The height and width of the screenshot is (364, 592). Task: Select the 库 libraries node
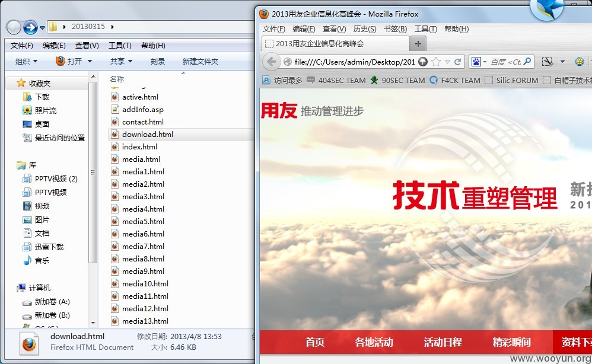[27, 165]
